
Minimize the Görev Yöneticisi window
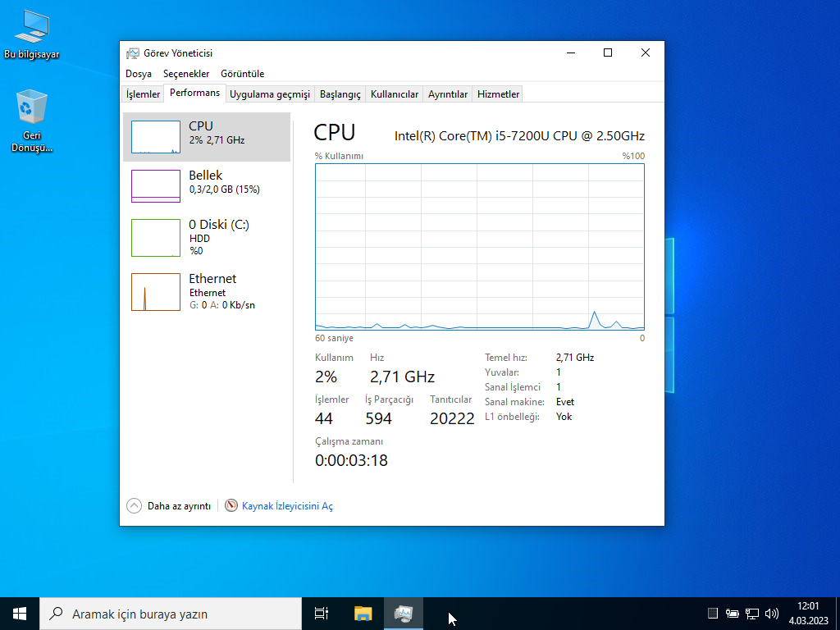click(x=571, y=52)
